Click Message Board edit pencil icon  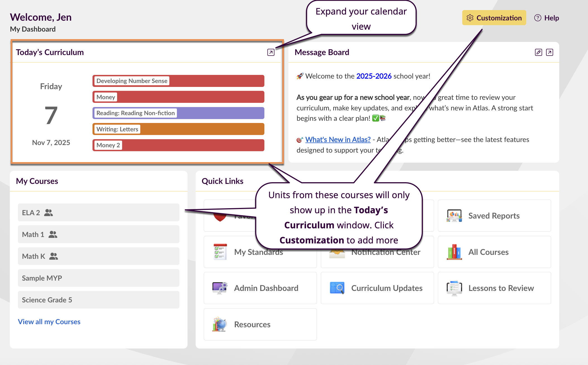click(x=538, y=52)
